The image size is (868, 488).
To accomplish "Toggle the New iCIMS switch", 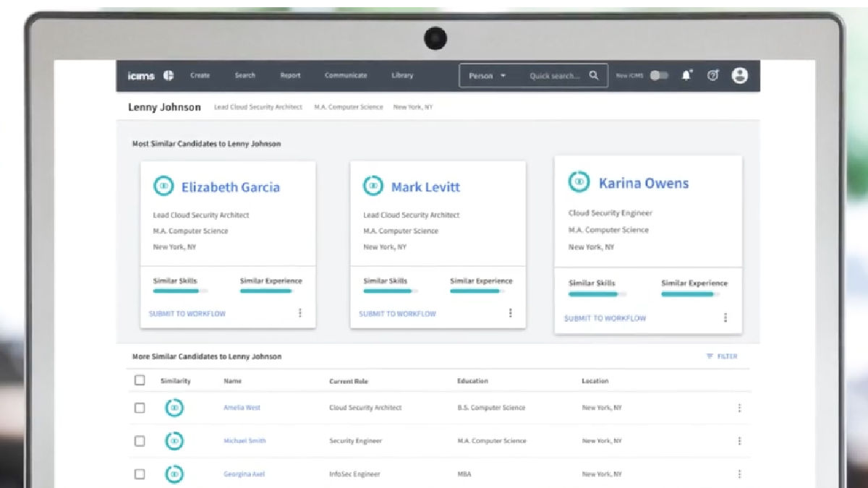I will click(x=658, y=75).
